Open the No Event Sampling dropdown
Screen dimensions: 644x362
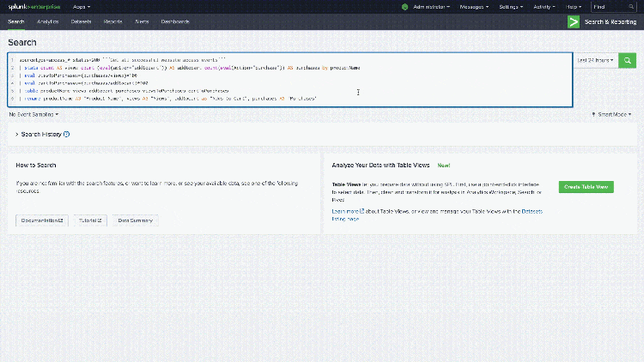(x=33, y=113)
